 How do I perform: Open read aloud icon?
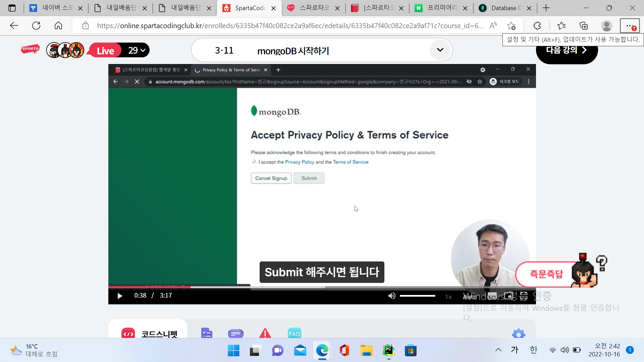click(493, 25)
